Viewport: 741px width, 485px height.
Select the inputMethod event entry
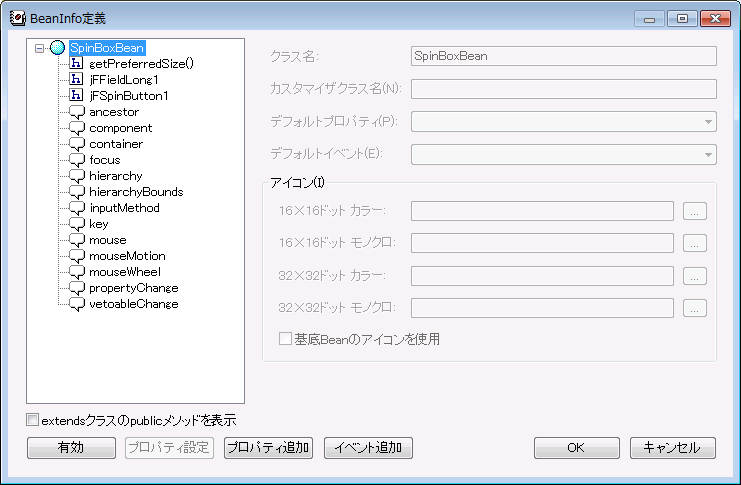pos(124,208)
